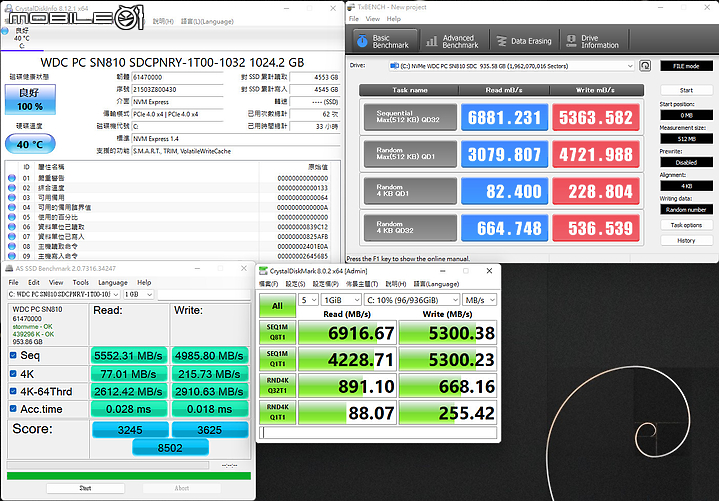Viewport: 719px width, 501px height.
Task: Click the Start position 0 MB field
Action: 686,115
